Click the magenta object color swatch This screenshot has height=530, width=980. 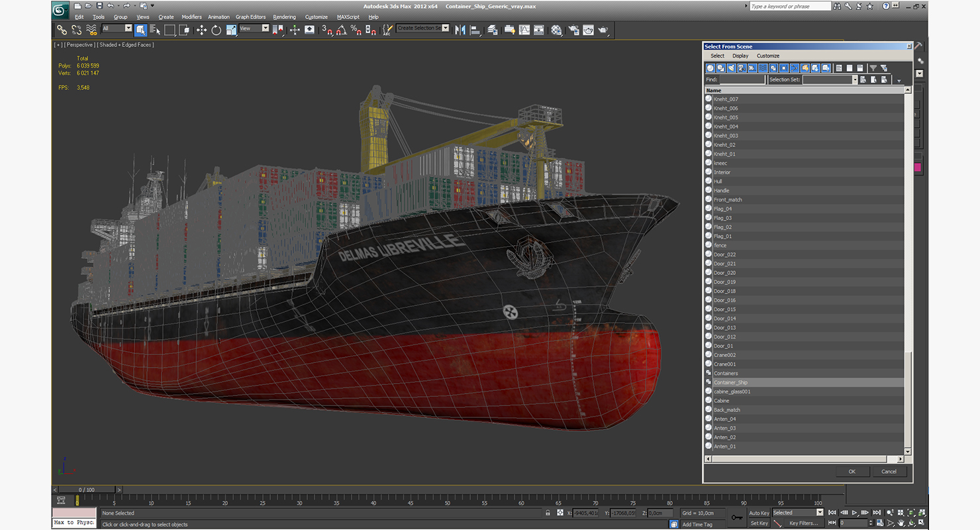tap(918, 168)
